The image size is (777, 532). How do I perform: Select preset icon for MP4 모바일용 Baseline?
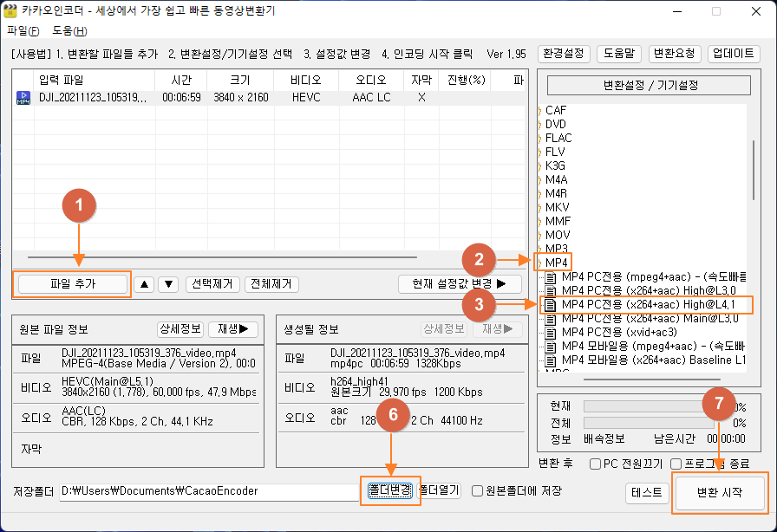pos(550,360)
